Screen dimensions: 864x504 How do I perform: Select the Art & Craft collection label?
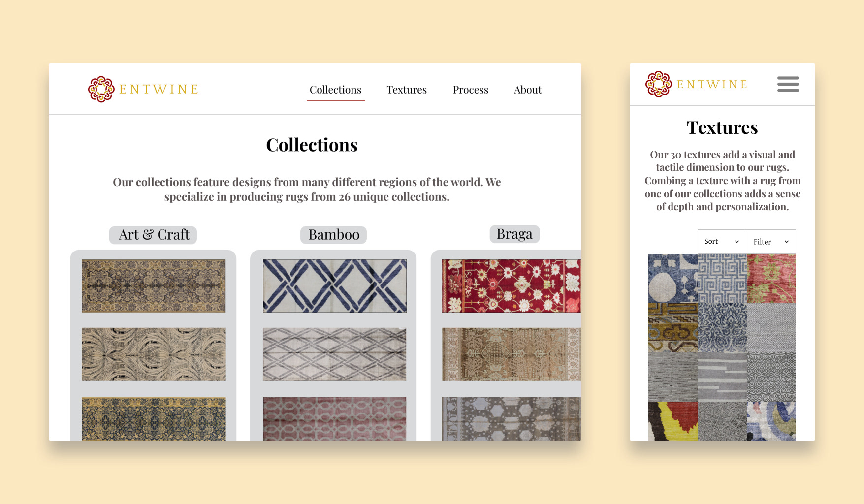tap(153, 235)
